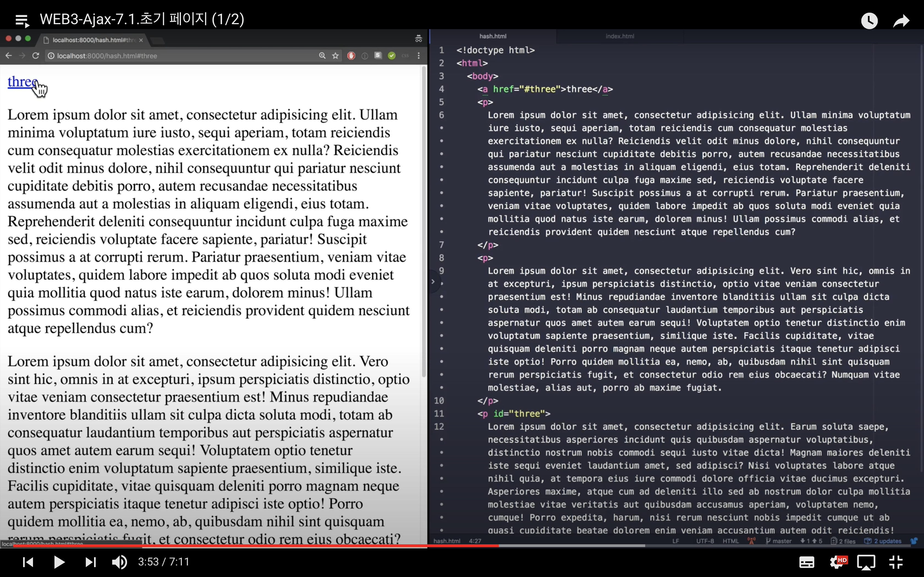Skip to the next video
This screenshot has height=577, width=924.
pos(90,562)
